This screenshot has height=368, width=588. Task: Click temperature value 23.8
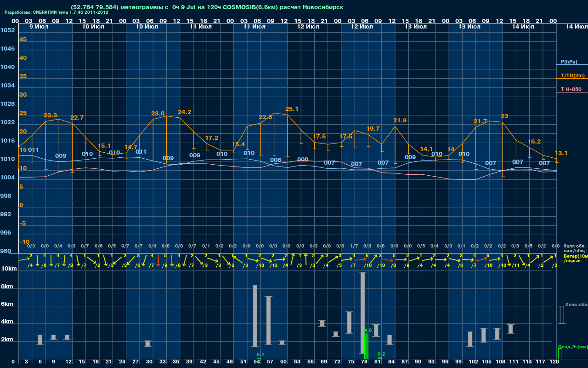click(158, 114)
